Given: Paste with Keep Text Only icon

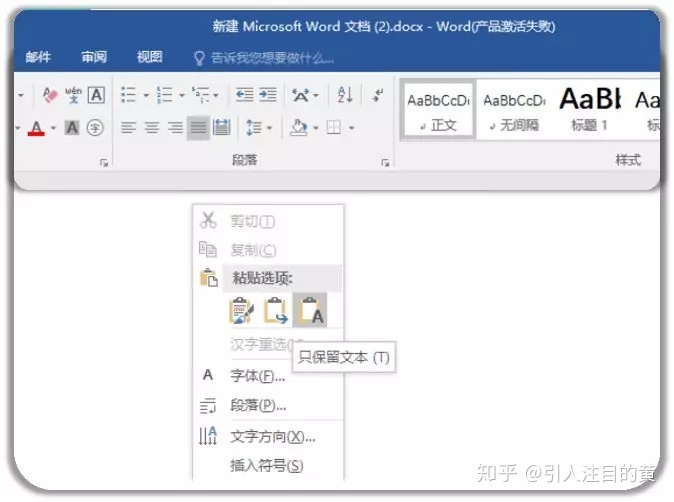Looking at the screenshot, I should click(309, 310).
